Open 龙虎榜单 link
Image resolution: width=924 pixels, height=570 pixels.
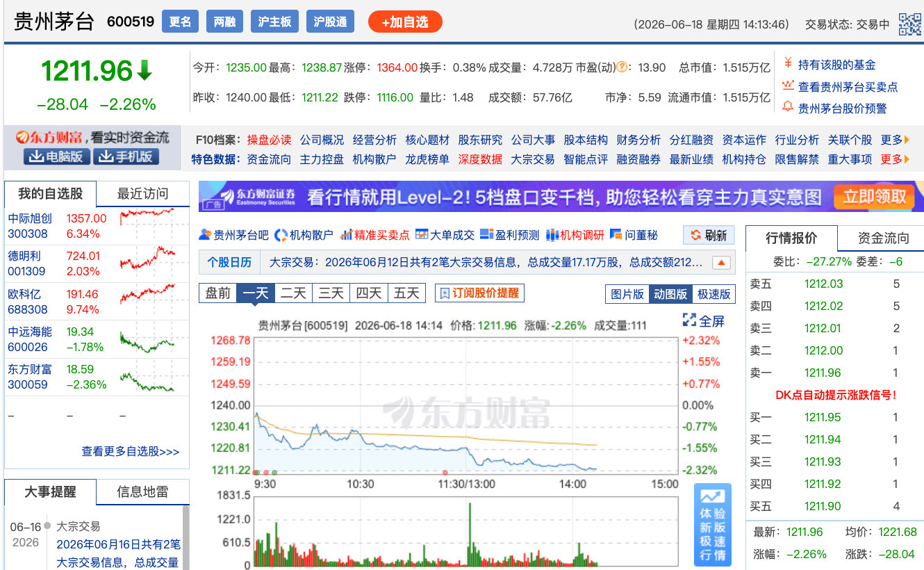(427, 159)
